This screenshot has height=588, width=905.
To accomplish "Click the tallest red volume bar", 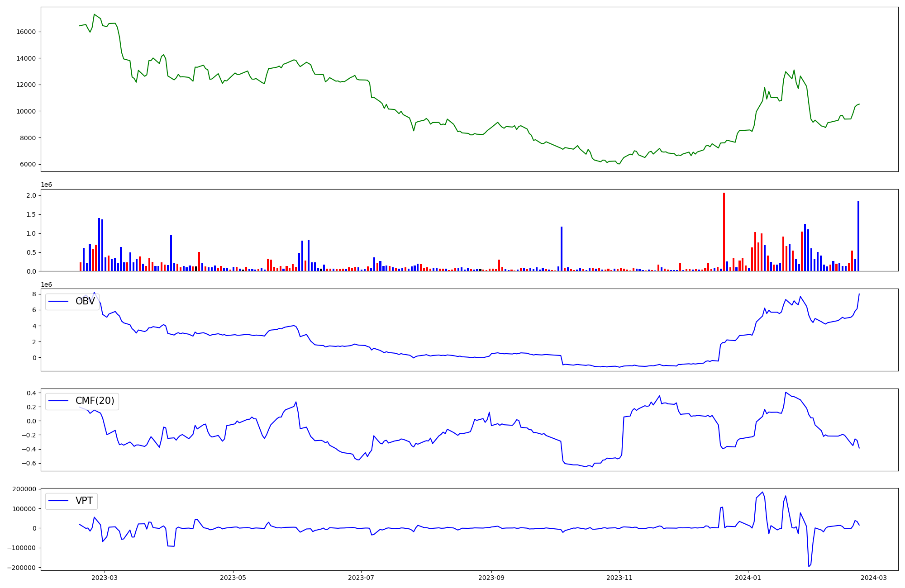I will [724, 232].
